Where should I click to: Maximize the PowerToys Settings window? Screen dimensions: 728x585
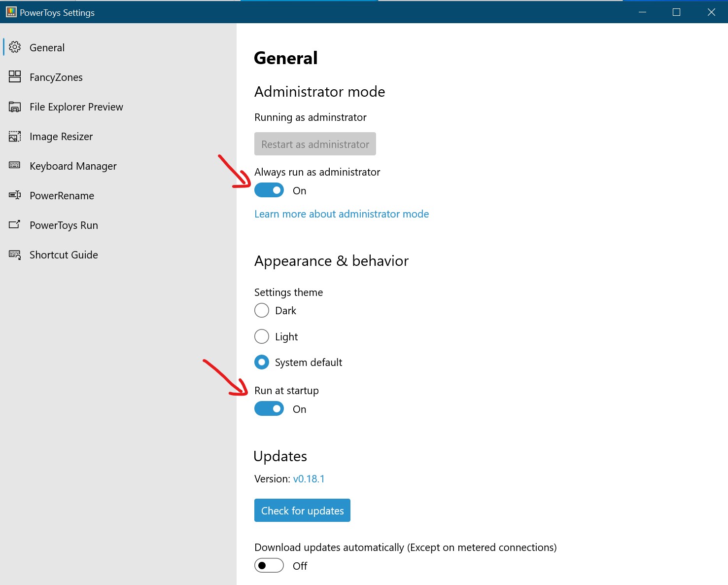point(676,12)
